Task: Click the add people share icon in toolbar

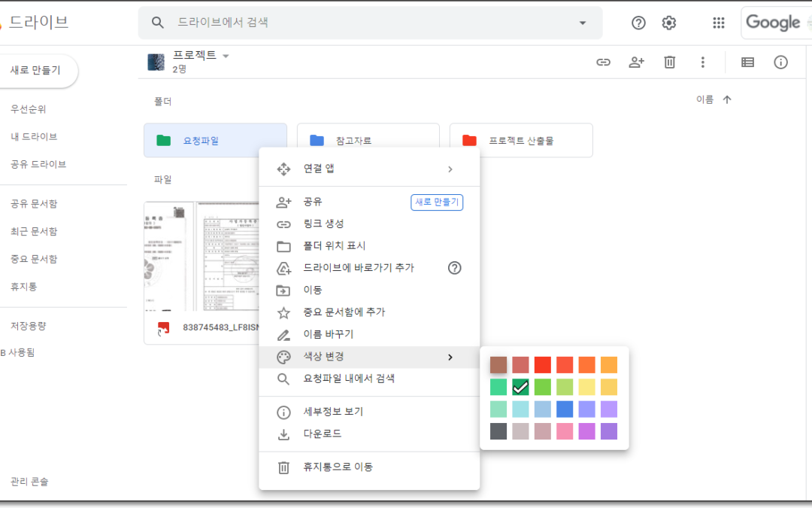Action: click(x=637, y=62)
